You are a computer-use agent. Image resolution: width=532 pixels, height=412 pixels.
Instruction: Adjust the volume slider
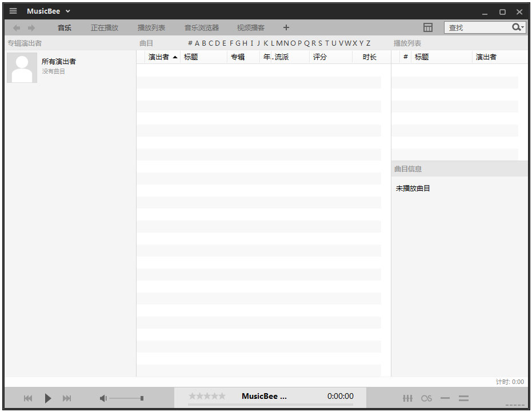(x=127, y=398)
